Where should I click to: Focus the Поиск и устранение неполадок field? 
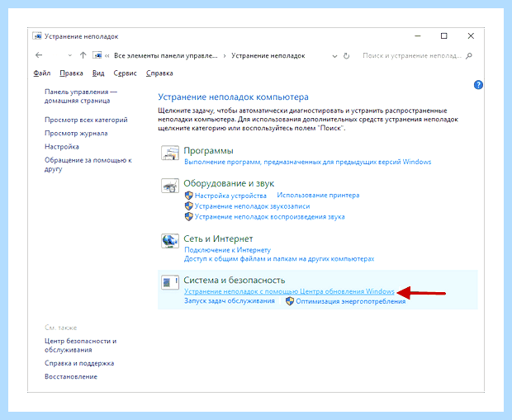point(412,56)
